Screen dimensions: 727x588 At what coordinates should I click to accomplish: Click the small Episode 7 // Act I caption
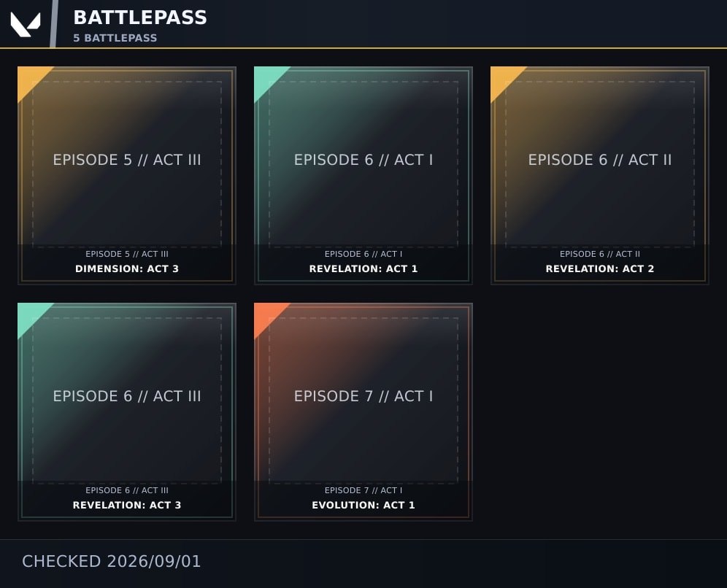tap(363, 490)
